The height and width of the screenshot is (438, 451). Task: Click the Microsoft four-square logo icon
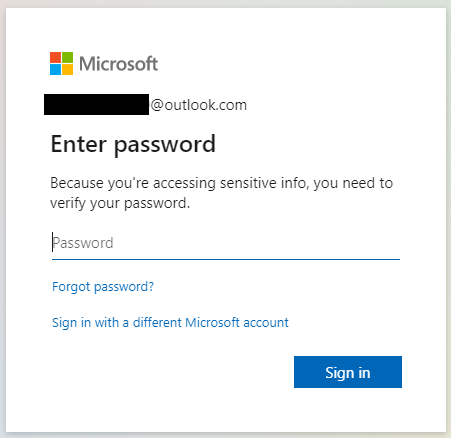click(x=61, y=63)
